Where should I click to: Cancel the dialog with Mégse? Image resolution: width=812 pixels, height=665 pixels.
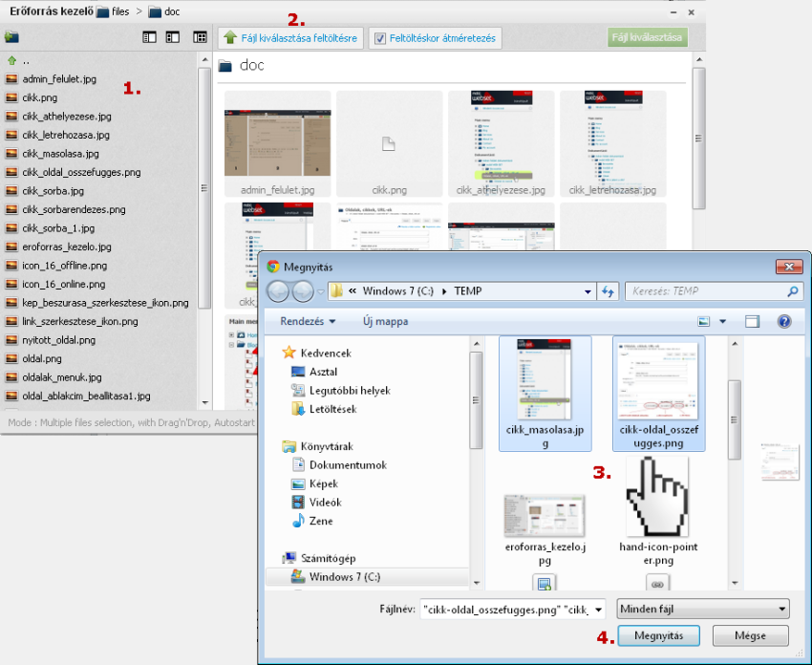pyautogui.click(x=750, y=635)
